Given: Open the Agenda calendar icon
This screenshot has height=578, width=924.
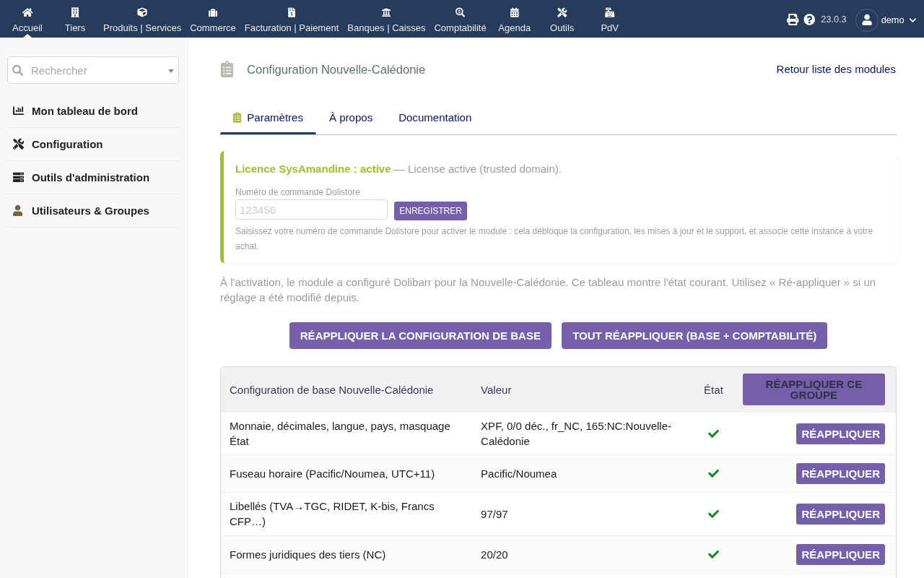Looking at the screenshot, I should click(x=515, y=12).
